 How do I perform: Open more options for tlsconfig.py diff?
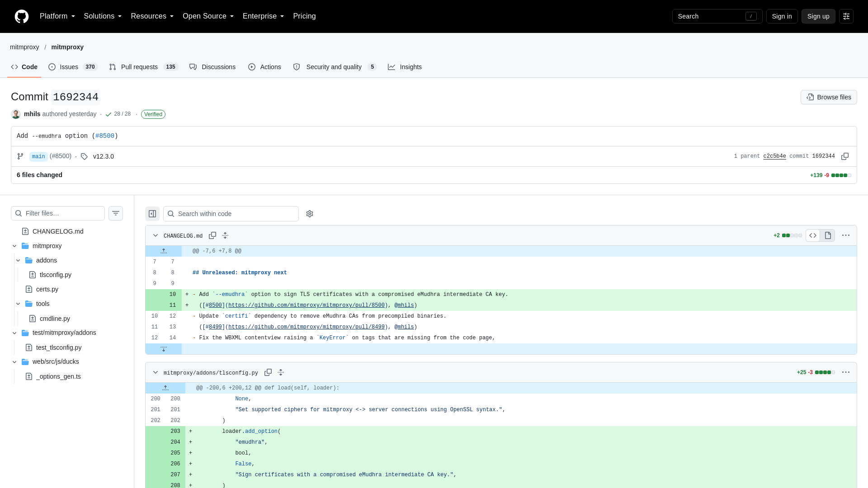(846, 372)
